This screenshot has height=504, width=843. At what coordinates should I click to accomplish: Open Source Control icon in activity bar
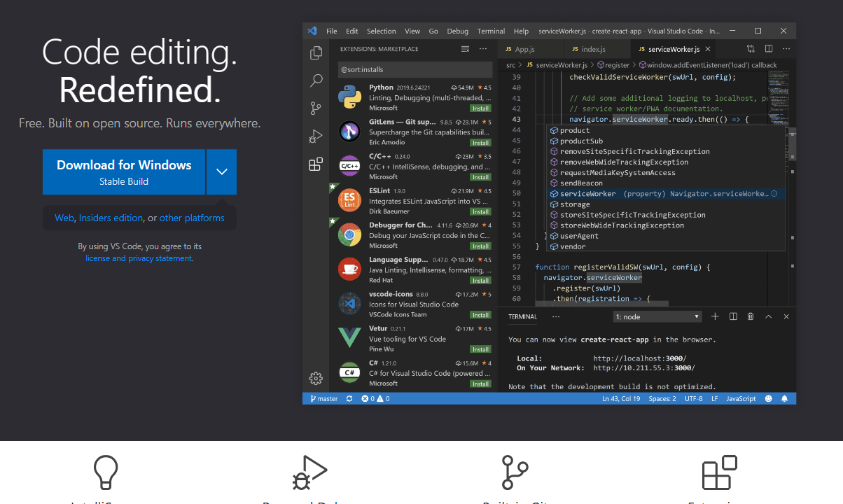(x=316, y=108)
